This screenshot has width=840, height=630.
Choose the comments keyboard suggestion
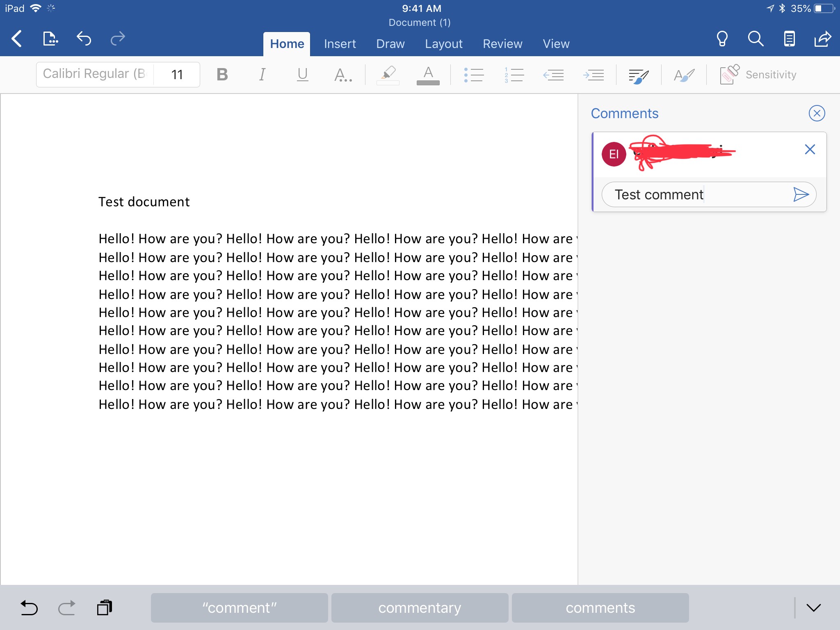tap(600, 608)
